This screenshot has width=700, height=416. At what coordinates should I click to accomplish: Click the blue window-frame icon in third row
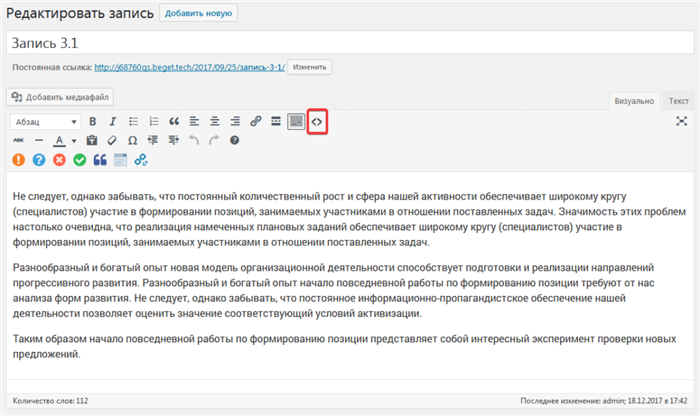(120, 160)
